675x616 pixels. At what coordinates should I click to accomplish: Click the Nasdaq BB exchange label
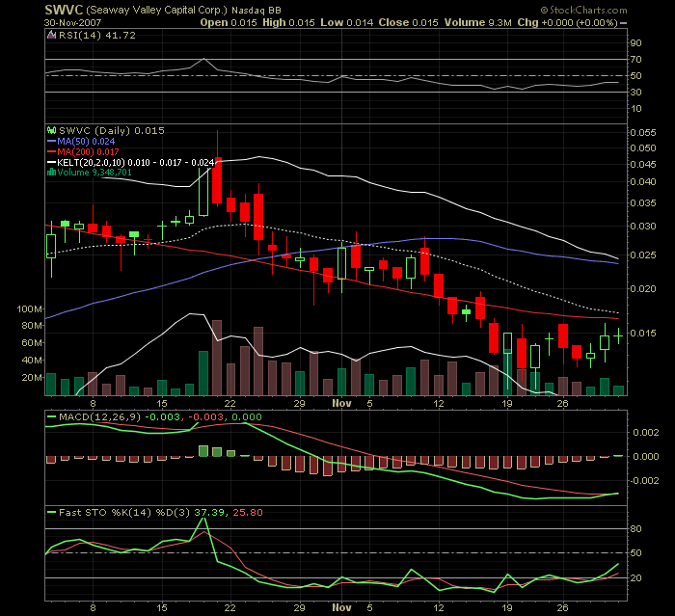click(x=256, y=11)
